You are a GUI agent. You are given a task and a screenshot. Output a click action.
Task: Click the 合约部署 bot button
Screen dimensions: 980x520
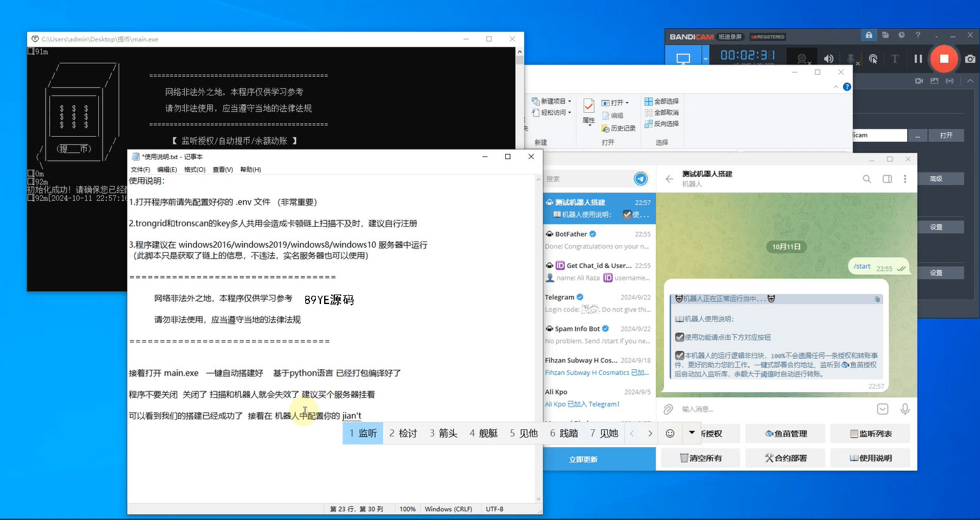(786, 458)
